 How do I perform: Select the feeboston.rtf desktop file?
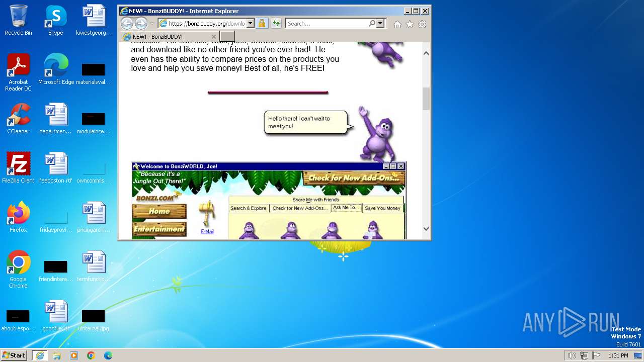point(55,168)
